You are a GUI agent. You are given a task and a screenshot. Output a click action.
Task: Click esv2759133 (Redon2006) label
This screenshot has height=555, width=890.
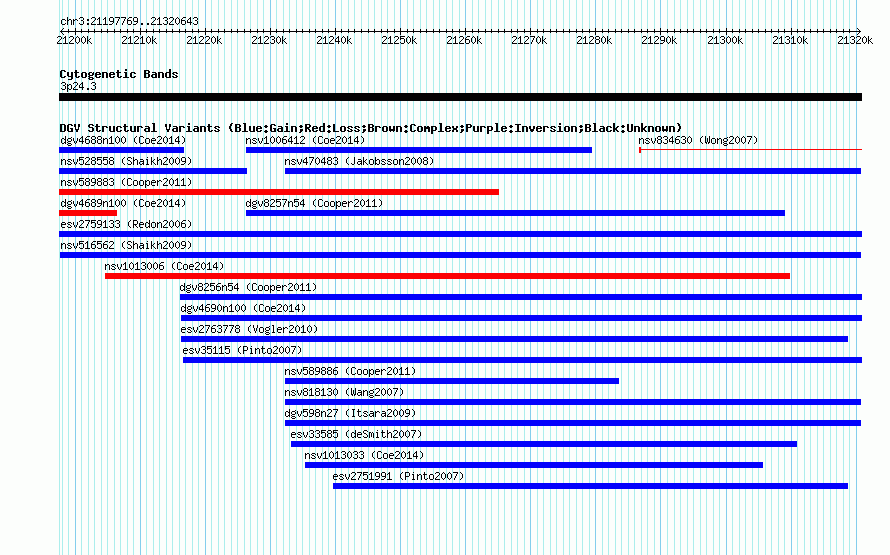pos(126,224)
